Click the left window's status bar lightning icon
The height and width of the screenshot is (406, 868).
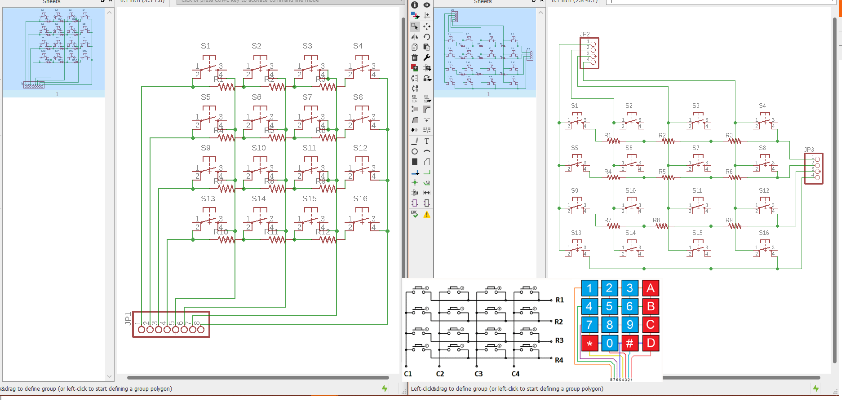[385, 388]
